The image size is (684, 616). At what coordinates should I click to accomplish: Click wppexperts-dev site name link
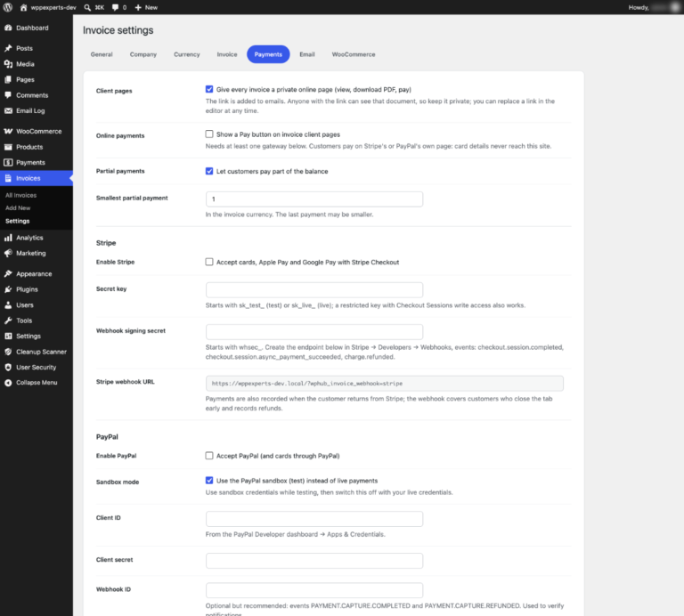53,7
